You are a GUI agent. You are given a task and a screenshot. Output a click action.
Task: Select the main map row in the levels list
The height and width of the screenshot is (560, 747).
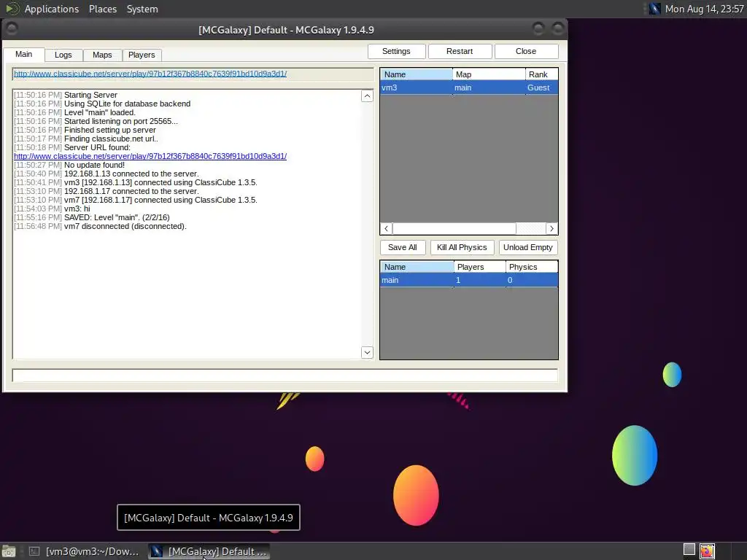tap(469, 280)
